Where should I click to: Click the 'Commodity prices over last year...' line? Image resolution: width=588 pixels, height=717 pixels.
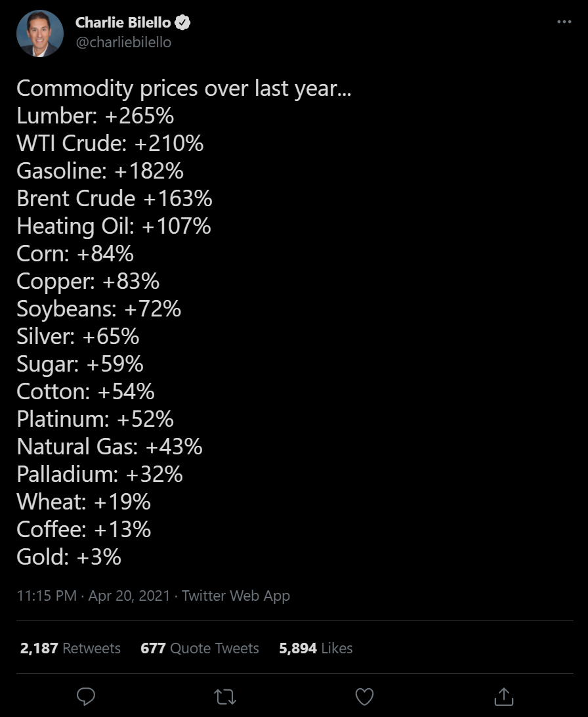click(184, 88)
